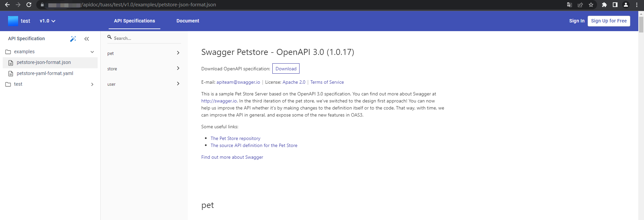Click the share page icon
Viewport: 644px width, 220px height.
(580, 5)
